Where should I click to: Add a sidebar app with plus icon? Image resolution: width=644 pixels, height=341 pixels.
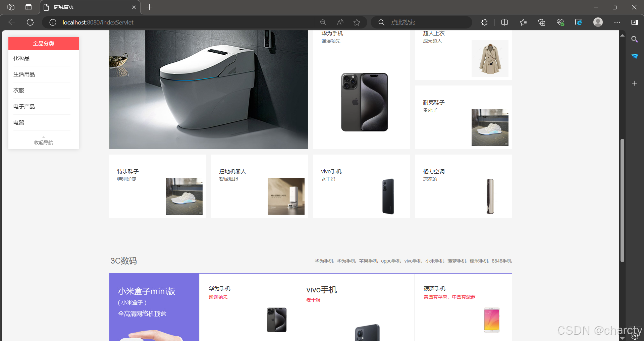point(635,83)
